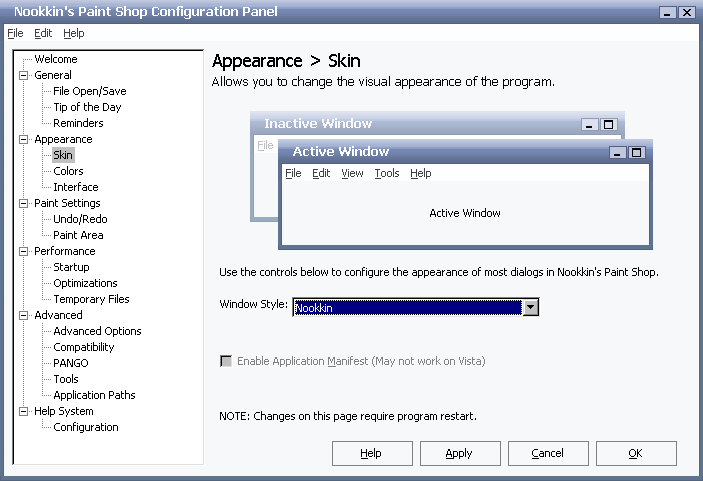Click the Nookkin window style field
Screen dimensions: 703x481
(x=408, y=308)
